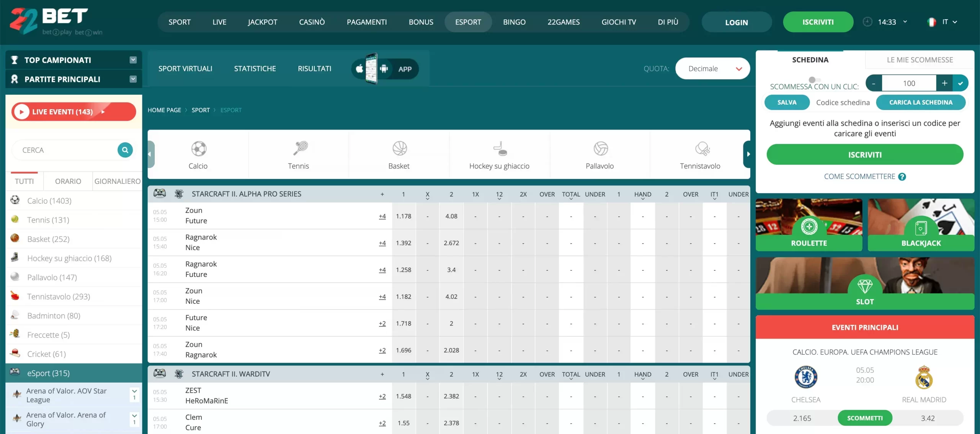
Task: Click the Italian flag language icon
Action: click(932, 22)
